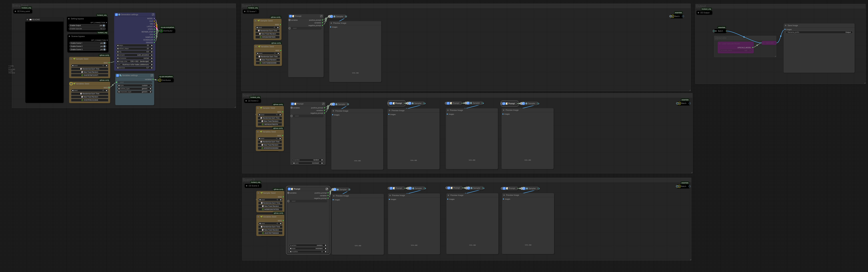Click the steps decrease arrow in Generation settings
The width and height of the screenshot is (868, 272).
point(118,46)
